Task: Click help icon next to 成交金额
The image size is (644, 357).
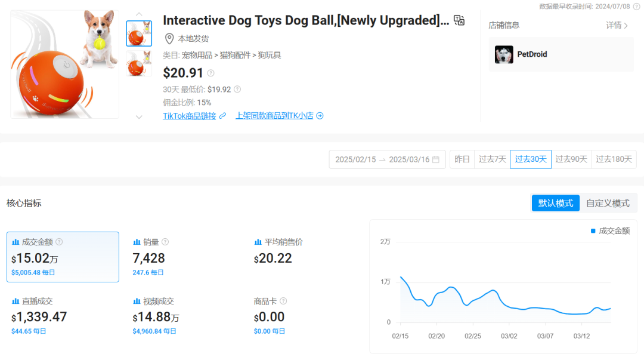Action: pos(59,242)
